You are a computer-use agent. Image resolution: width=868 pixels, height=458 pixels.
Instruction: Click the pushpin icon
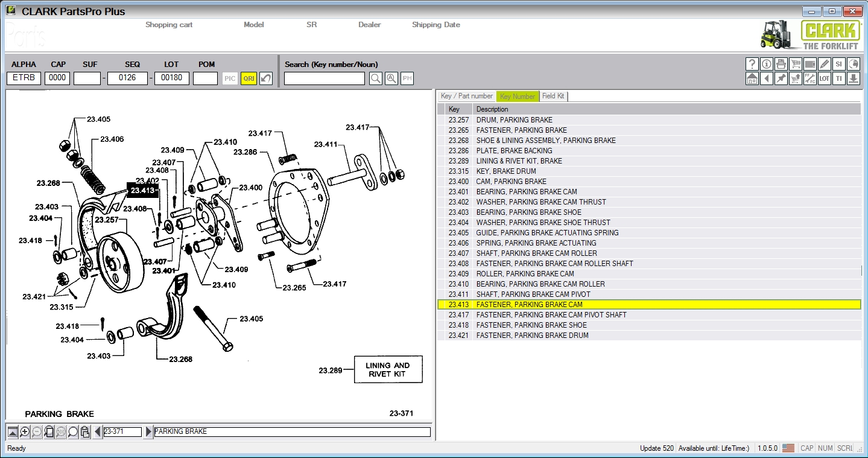(781, 78)
